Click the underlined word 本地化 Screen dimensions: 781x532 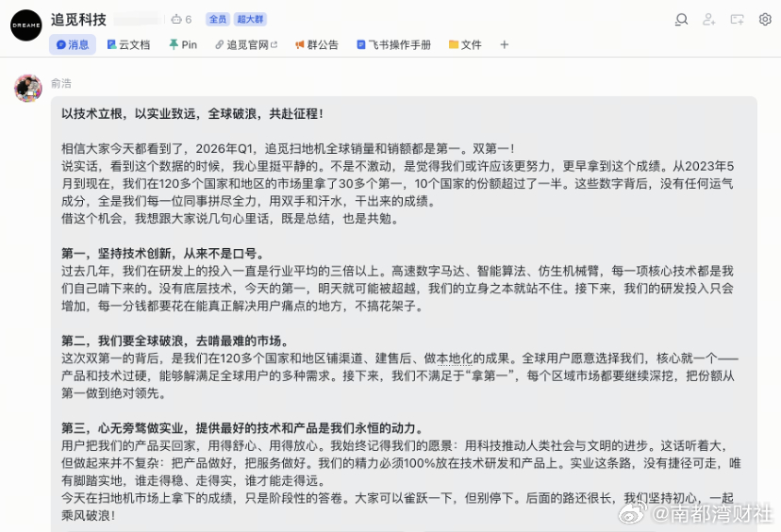click(x=454, y=358)
